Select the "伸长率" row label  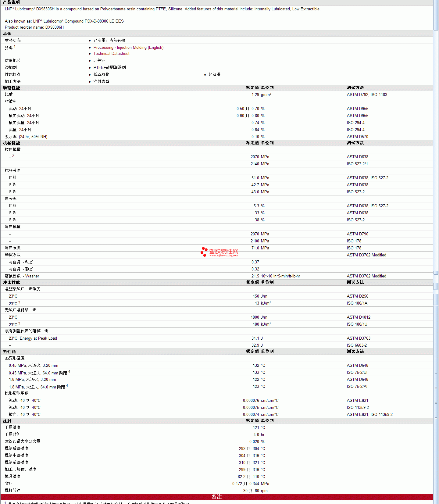pos(11,199)
